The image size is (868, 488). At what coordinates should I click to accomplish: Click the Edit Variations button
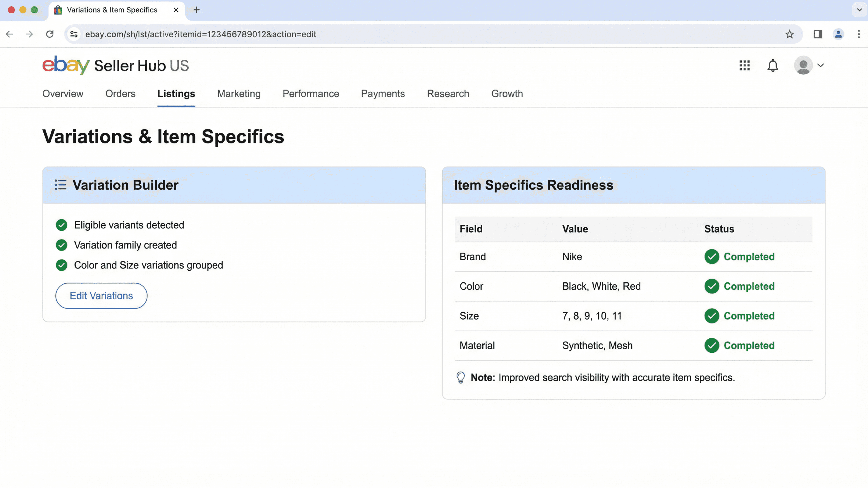point(101,296)
